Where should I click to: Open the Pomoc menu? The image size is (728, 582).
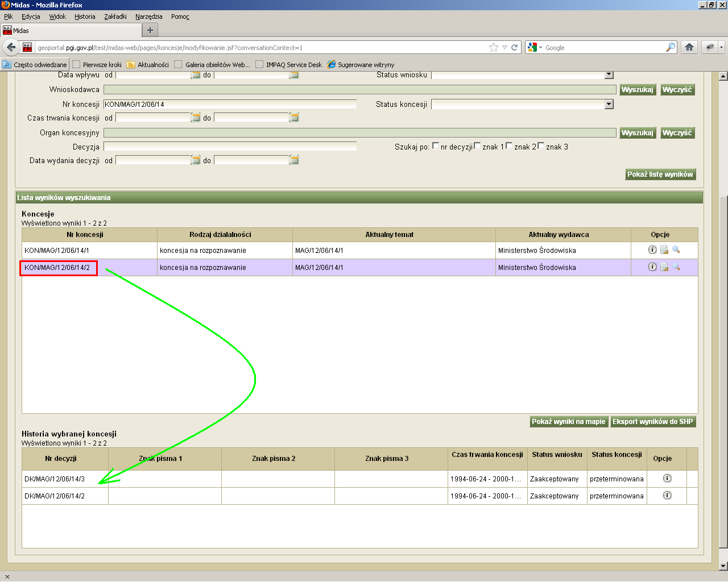[x=180, y=16]
